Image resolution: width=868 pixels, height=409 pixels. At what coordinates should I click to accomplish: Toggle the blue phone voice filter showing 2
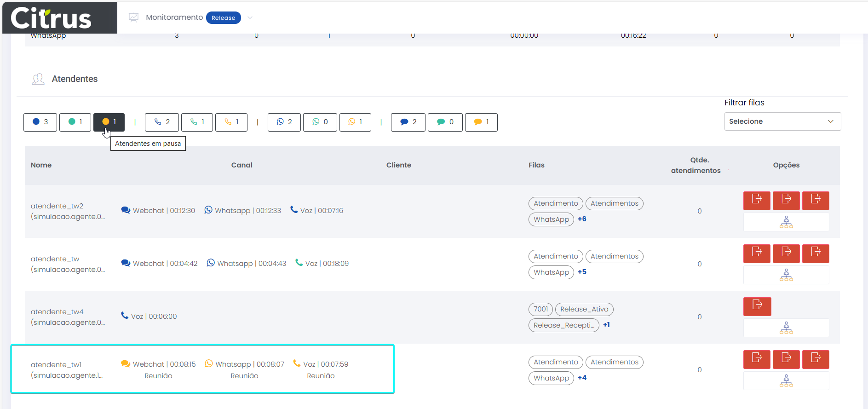161,122
